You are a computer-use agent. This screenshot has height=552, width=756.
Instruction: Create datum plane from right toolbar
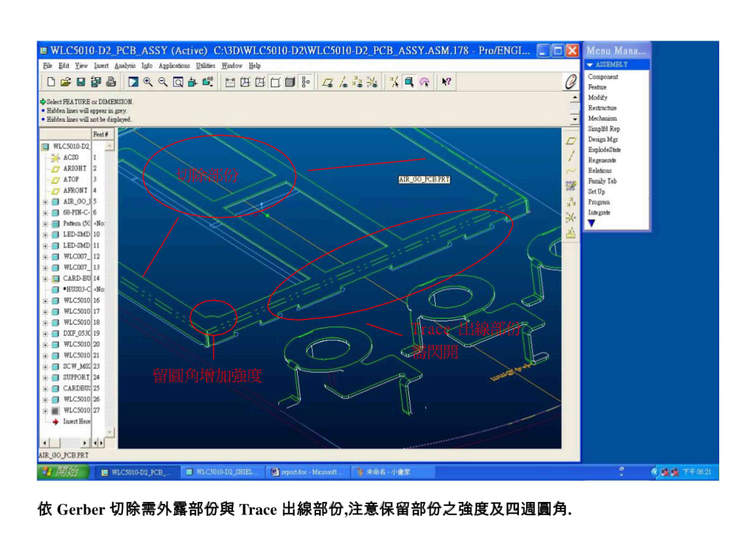[x=571, y=141]
